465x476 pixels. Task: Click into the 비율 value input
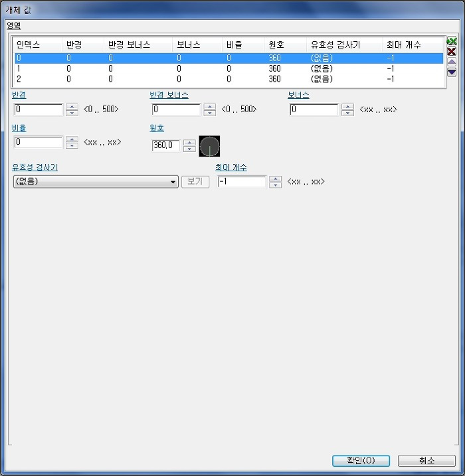[x=39, y=142]
